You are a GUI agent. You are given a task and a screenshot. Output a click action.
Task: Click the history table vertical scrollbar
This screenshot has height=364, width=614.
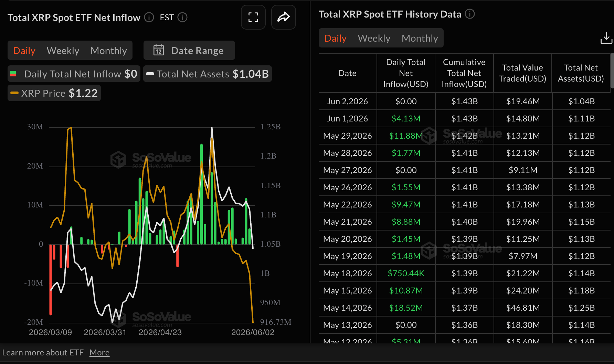point(612,71)
